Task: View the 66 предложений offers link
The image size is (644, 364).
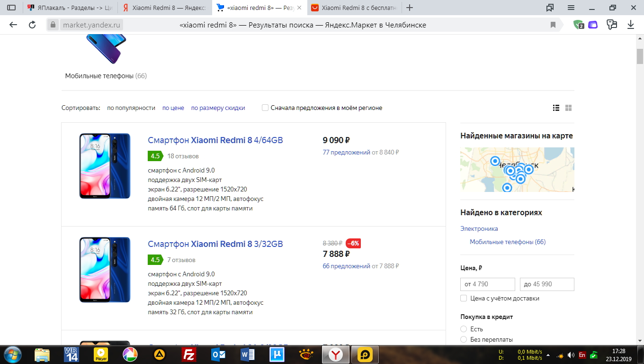Action: click(346, 266)
